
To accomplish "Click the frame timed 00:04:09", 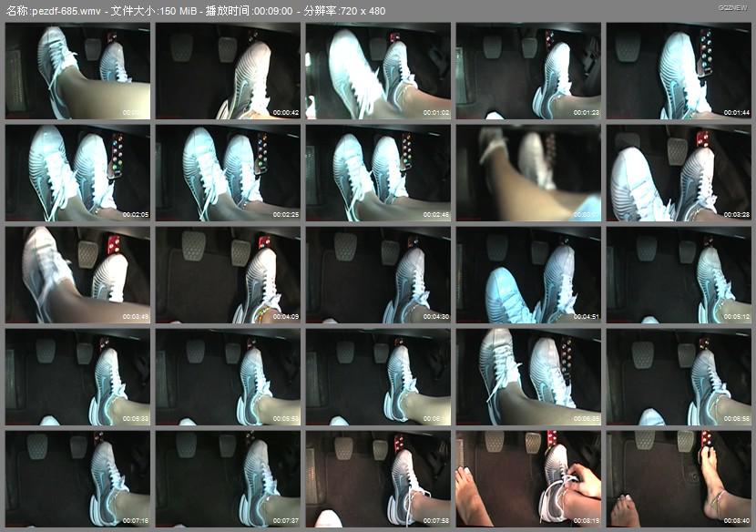I will (228, 275).
